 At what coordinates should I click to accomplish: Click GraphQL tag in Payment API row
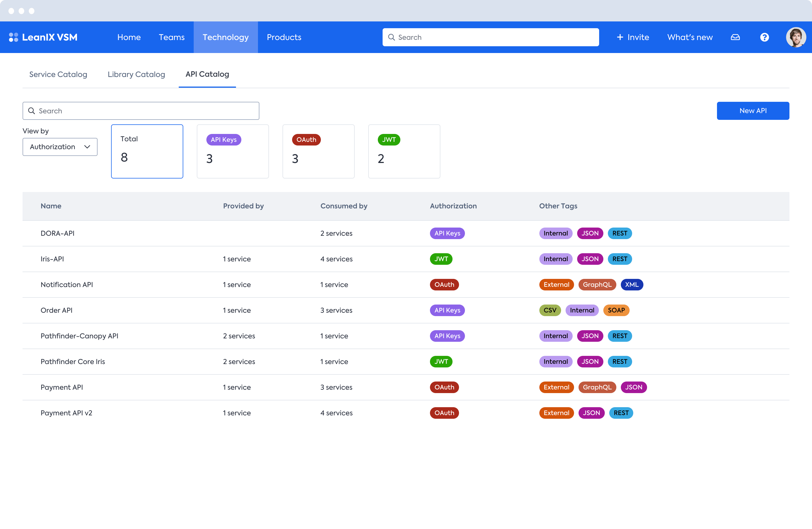tap(597, 387)
